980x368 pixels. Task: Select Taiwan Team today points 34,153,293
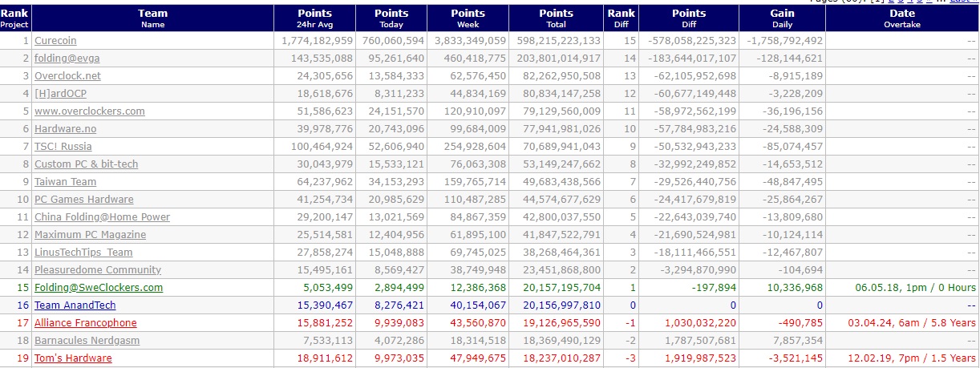point(397,181)
